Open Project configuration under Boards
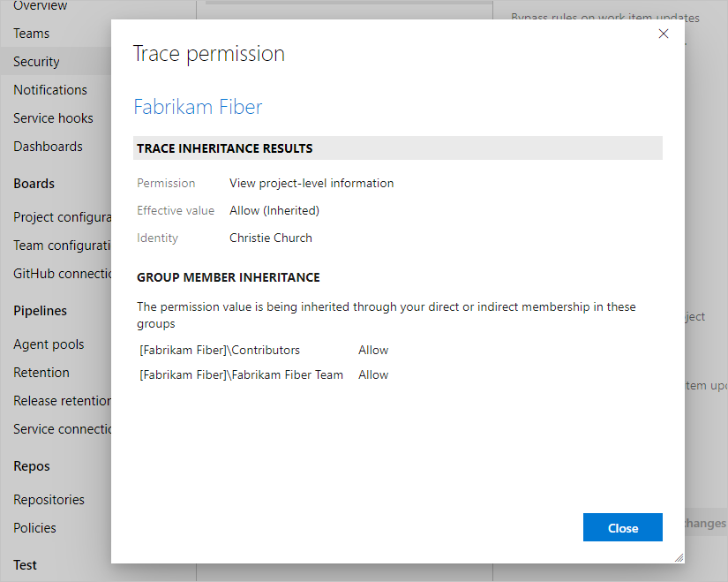Screen dimensions: 728x582 tap(55, 216)
